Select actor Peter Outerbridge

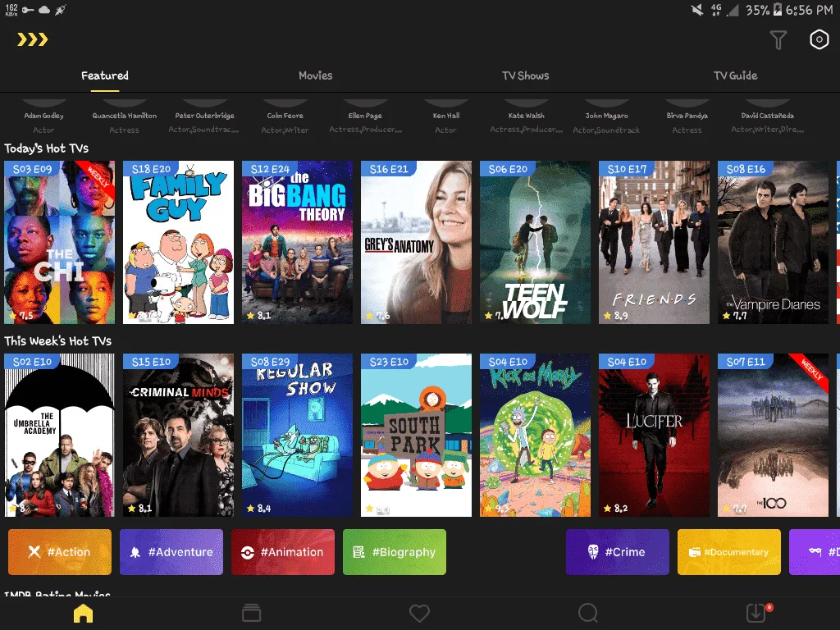tap(204, 116)
